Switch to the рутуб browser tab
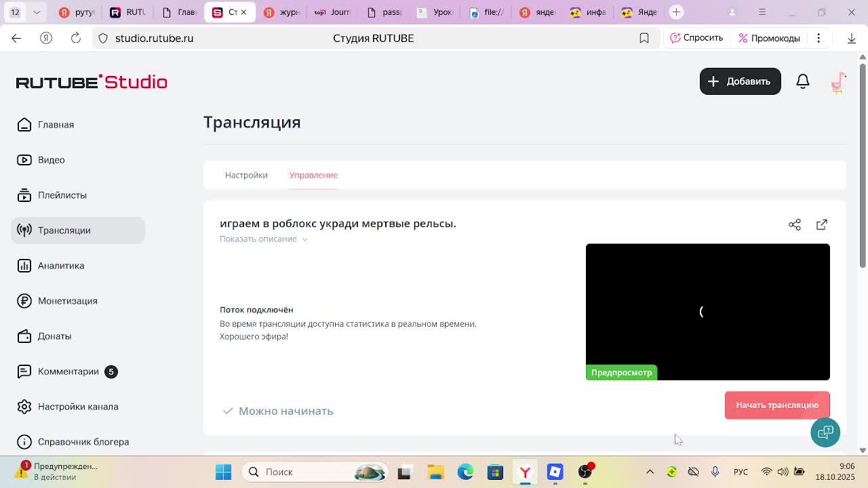The width and height of the screenshot is (868, 488). [77, 12]
